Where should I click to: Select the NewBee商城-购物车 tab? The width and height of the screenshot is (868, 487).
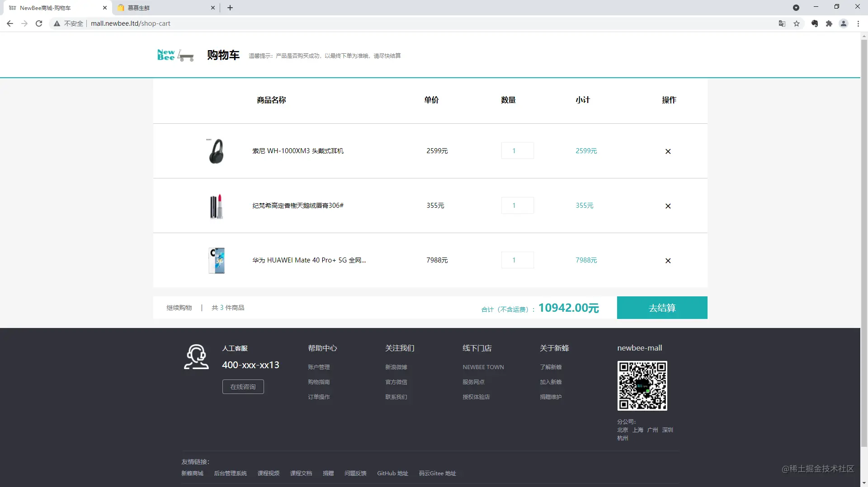(57, 8)
